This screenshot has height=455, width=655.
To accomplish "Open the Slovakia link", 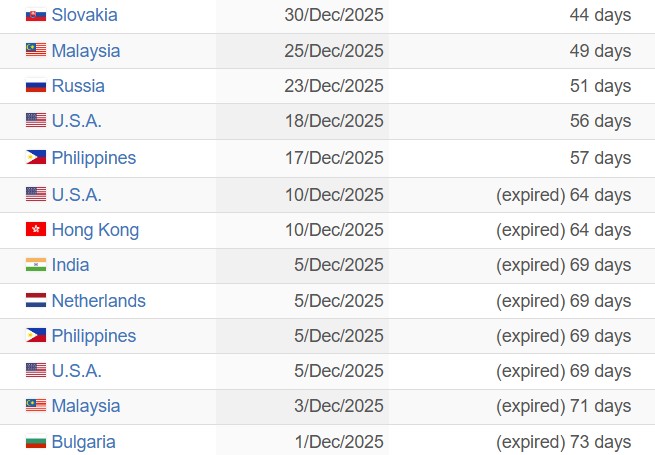I will click(x=84, y=15).
